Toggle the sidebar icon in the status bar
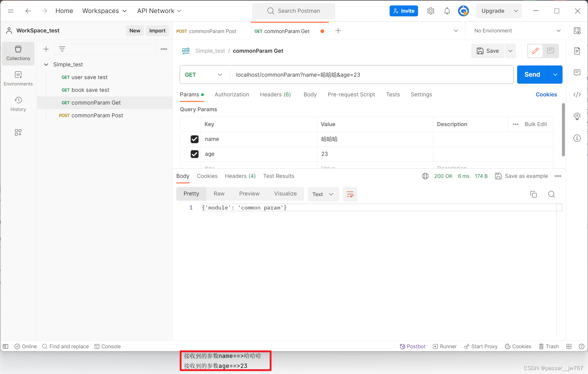Screen dimensions: 588x374 [x=5, y=346]
